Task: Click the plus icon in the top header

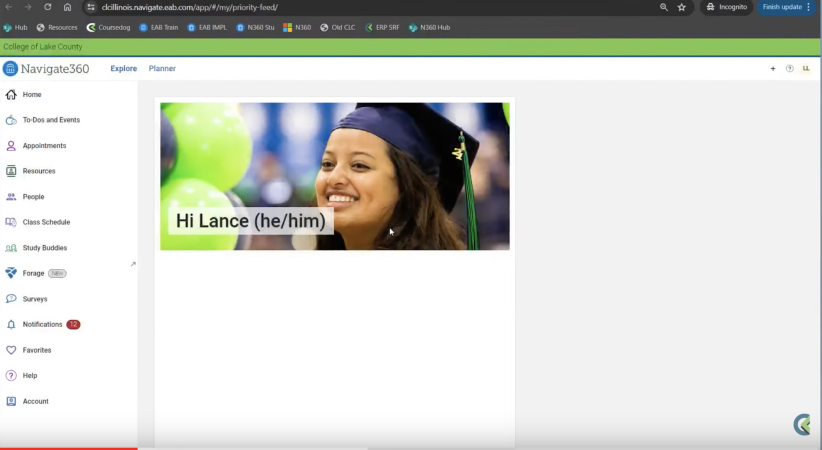Action: pyautogui.click(x=773, y=69)
